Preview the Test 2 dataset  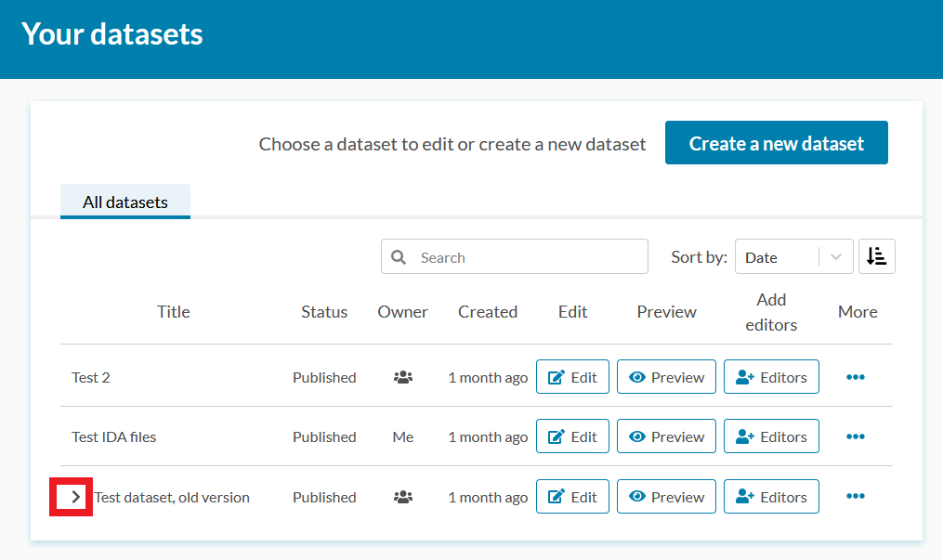pos(666,377)
